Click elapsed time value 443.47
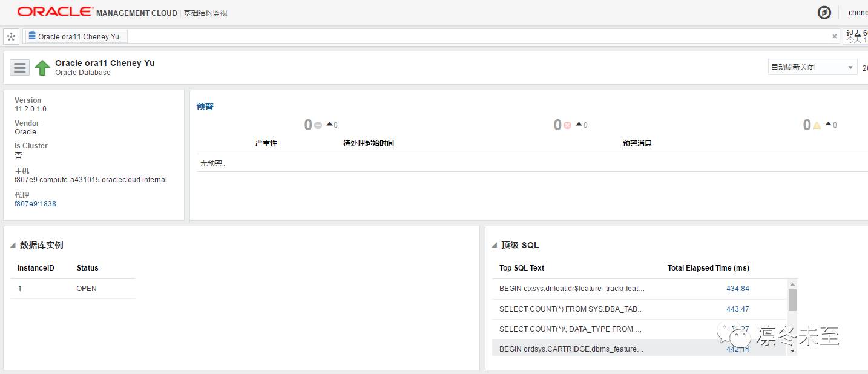 click(x=738, y=309)
